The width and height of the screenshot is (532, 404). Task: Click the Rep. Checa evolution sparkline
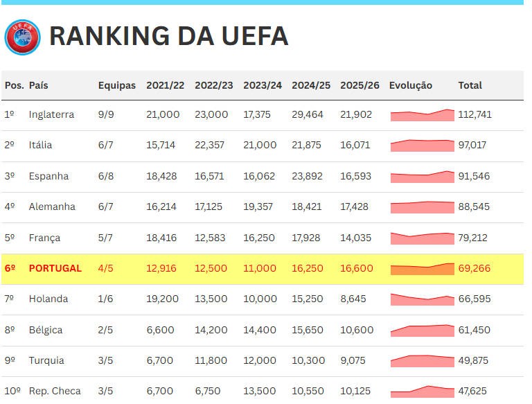tap(422, 392)
